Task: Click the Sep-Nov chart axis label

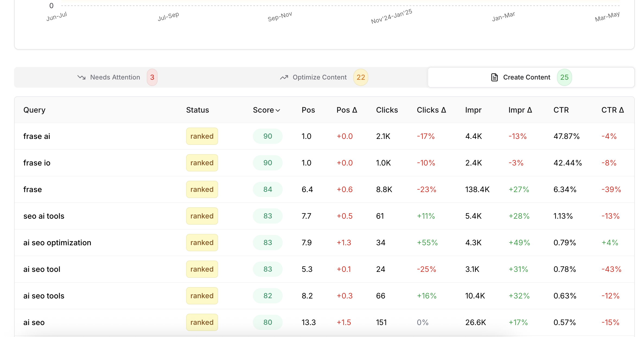Action: click(280, 16)
